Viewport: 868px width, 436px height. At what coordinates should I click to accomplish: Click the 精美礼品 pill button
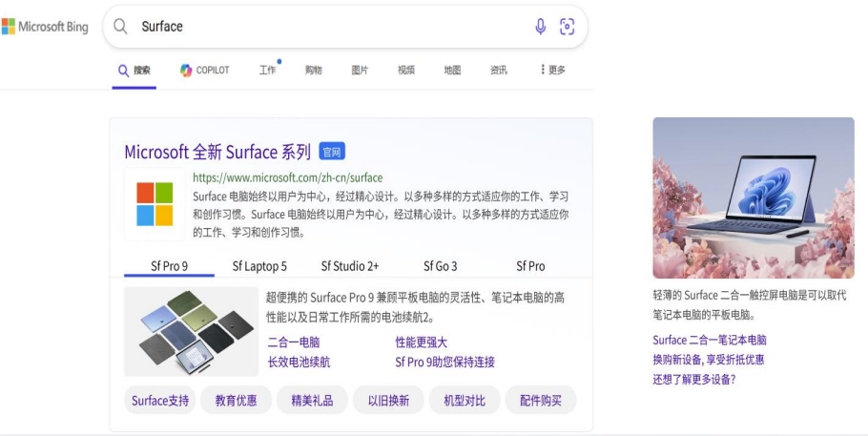pos(312,401)
